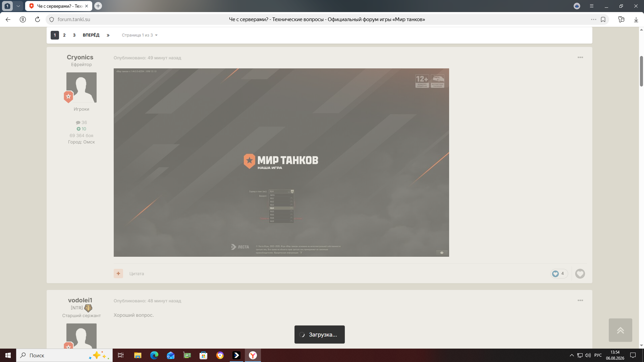The image size is (644, 362).
Task: Close the 'Че с серверами?' tab
Action: [87, 6]
